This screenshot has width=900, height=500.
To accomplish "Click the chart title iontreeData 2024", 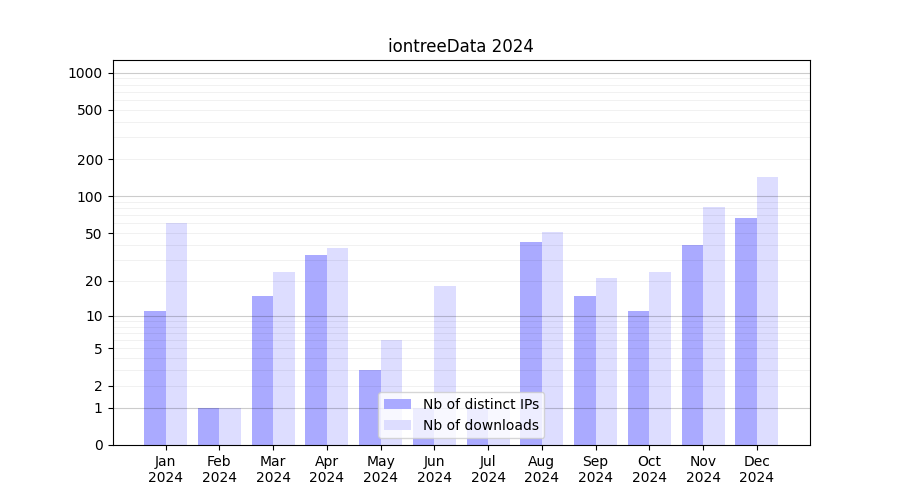I will click(460, 46).
